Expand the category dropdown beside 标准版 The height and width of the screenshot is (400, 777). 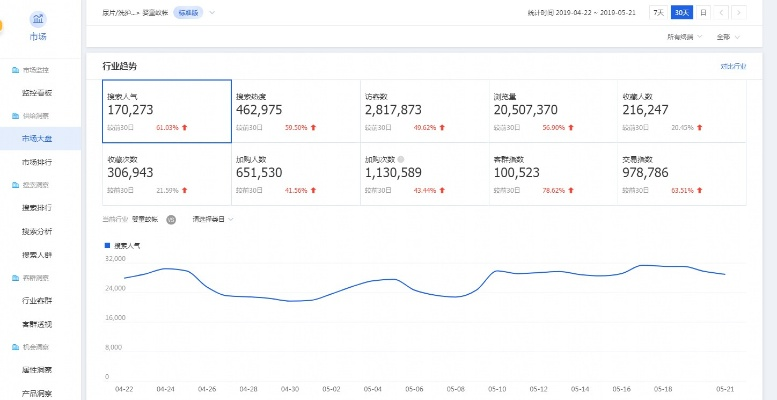[212, 13]
